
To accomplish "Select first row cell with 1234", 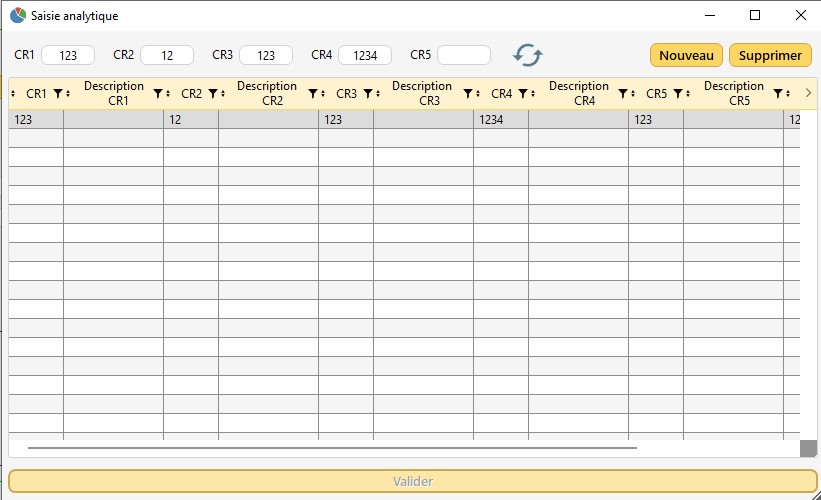I will click(x=500, y=119).
